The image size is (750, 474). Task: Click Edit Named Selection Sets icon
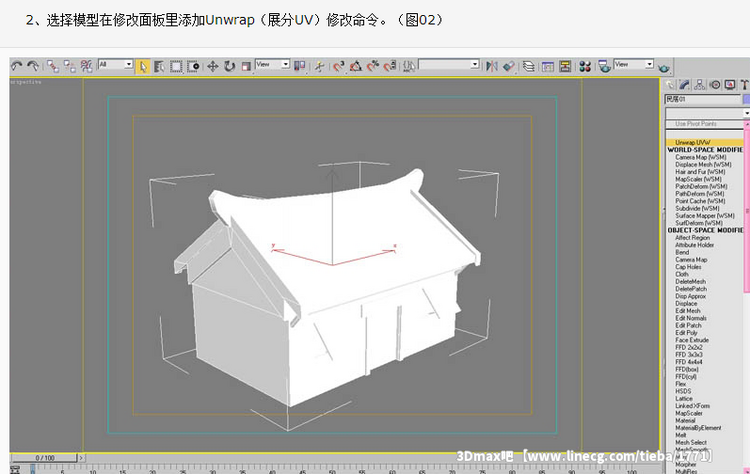tap(409, 66)
